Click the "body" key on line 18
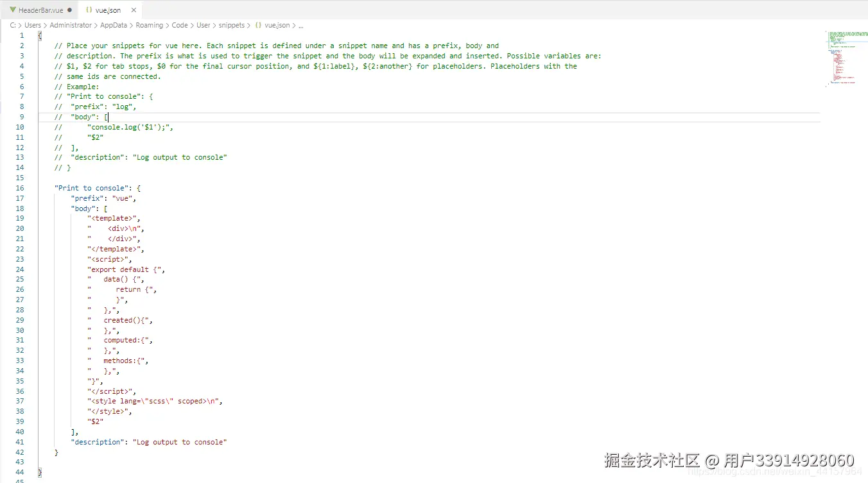 click(x=83, y=208)
